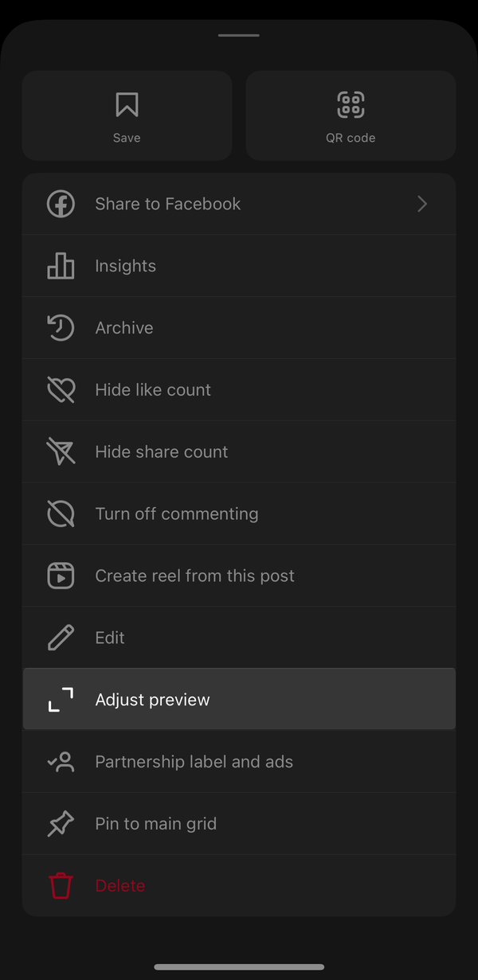
Task: Click the pin icon for main grid
Action: (x=61, y=824)
